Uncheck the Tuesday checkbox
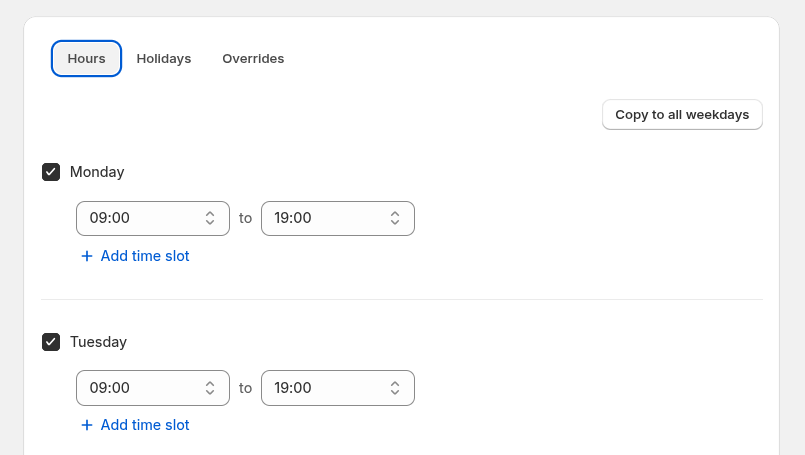Screen dimensions: 805x455 [51, 342]
